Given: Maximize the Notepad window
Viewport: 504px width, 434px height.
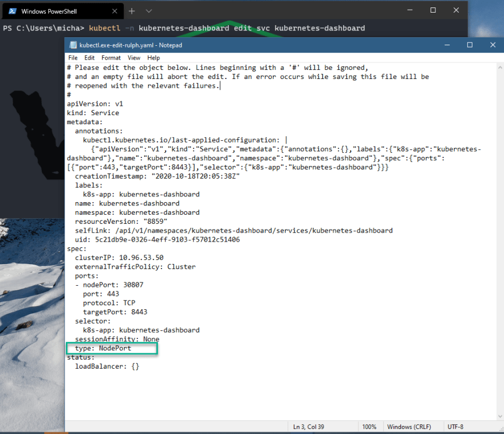Looking at the screenshot, I should pos(470,45).
